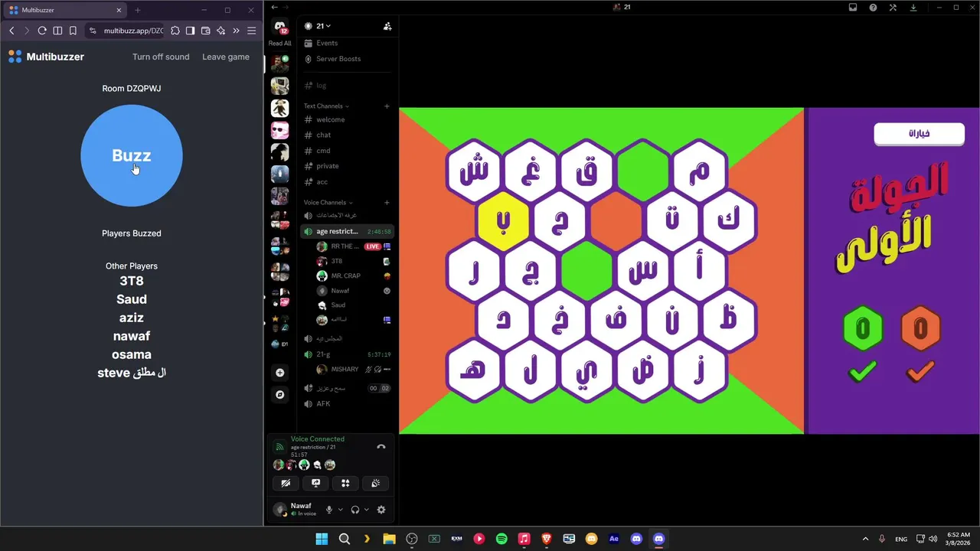Image resolution: width=980 pixels, height=551 pixels.
Task: Click the orange checkmark below the score
Action: tap(921, 373)
